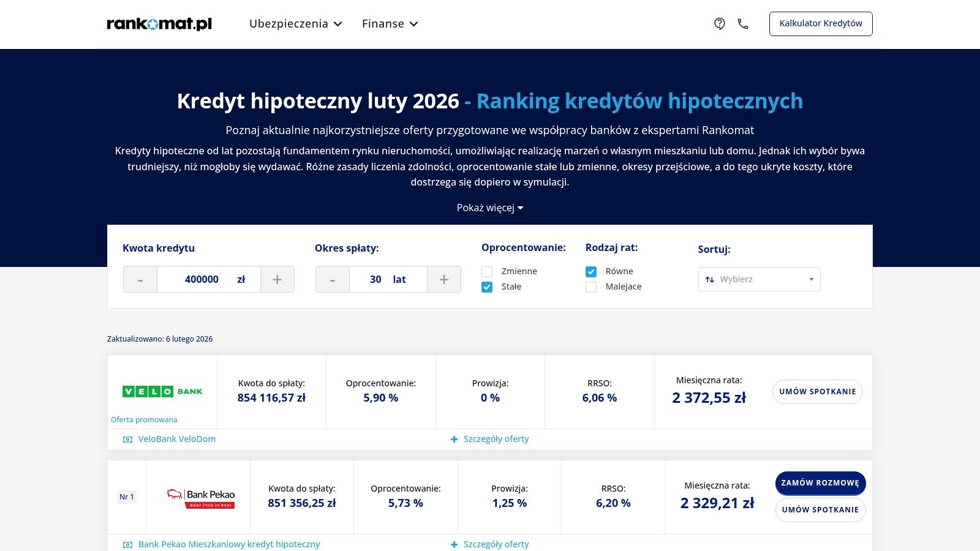Click the money icon beside VeloBank VeloDom
980x551 pixels.
[127, 440]
